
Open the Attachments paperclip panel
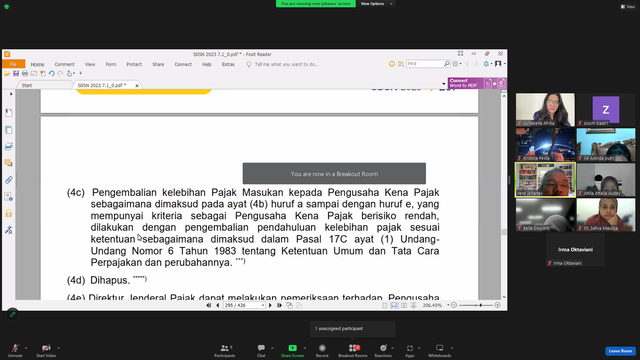pos(9,180)
